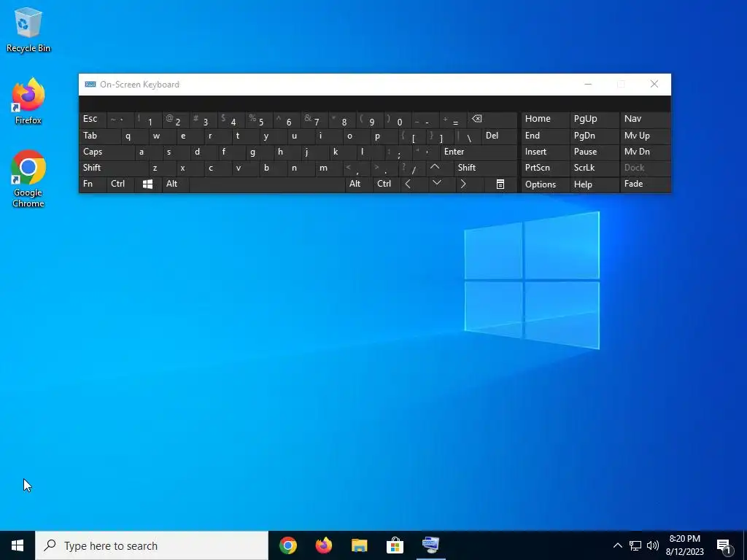
Task: Toggle the right Ctrl key
Action: [387, 184]
